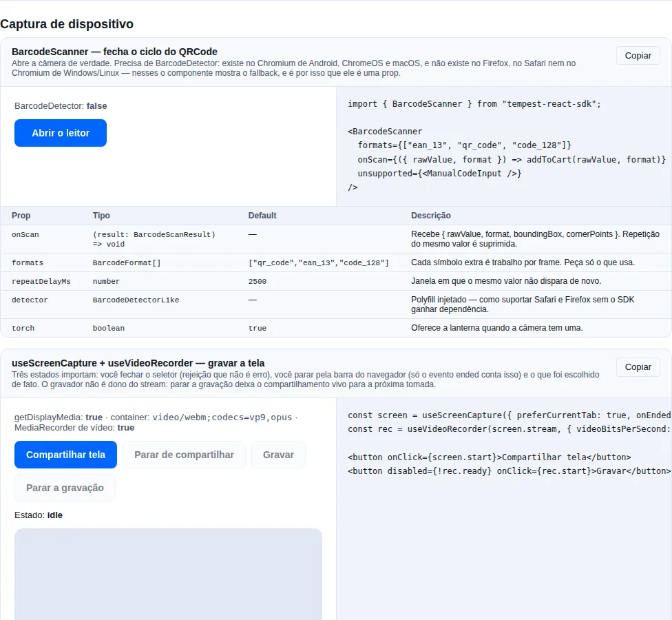Image resolution: width=672 pixels, height=620 pixels.
Task: Click the BarcodeDetector: false status text
Action: click(61, 106)
